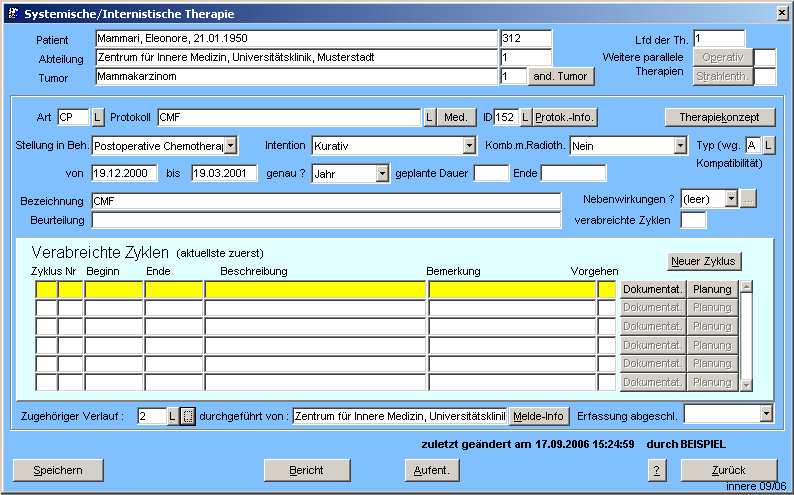794x495 pixels.
Task: Click dotted square button next to Verlauf L
Action: [x=187, y=416]
